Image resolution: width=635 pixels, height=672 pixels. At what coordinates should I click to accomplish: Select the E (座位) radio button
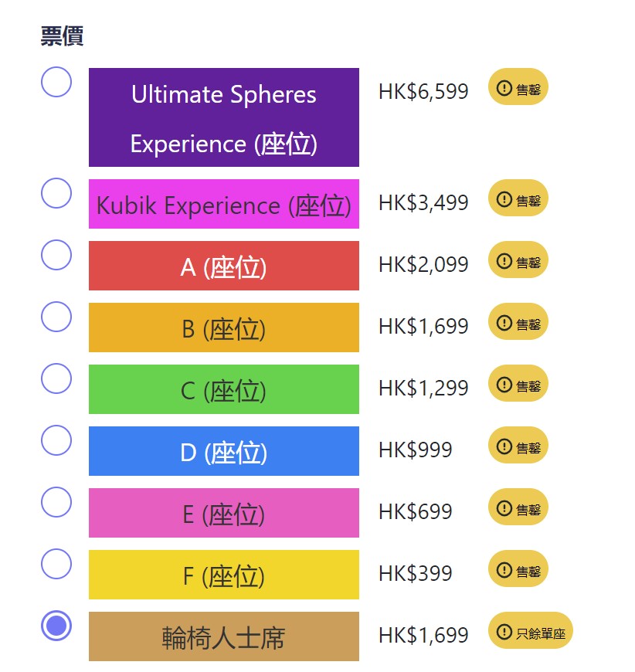(x=56, y=502)
